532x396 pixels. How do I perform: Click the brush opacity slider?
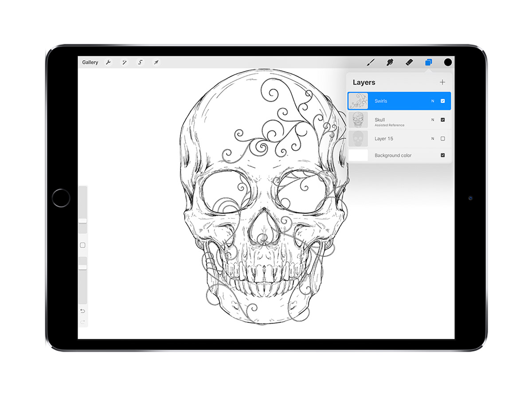[x=82, y=280]
